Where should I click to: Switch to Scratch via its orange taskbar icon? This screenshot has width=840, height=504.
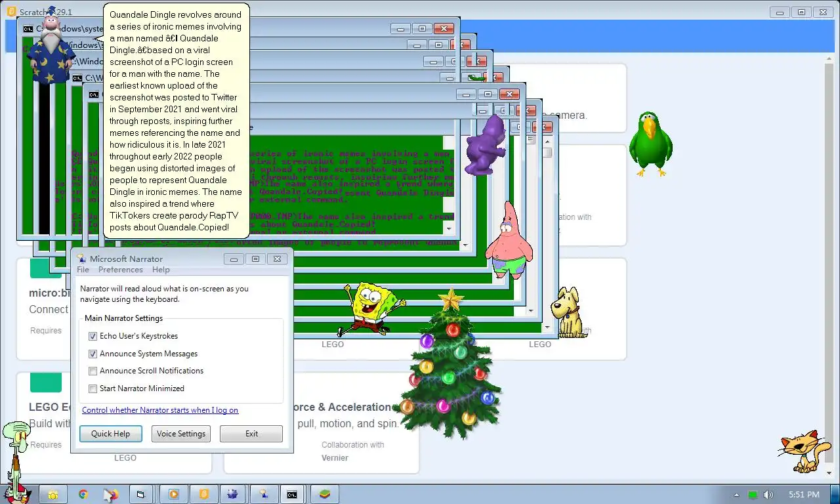203,494
